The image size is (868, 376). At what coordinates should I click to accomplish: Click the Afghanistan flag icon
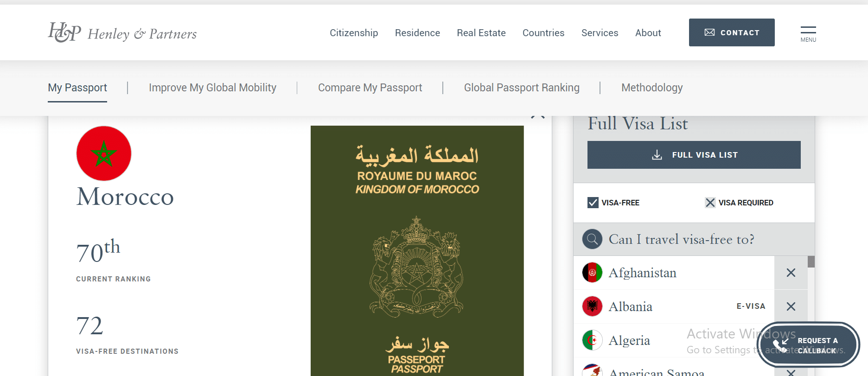(592, 273)
